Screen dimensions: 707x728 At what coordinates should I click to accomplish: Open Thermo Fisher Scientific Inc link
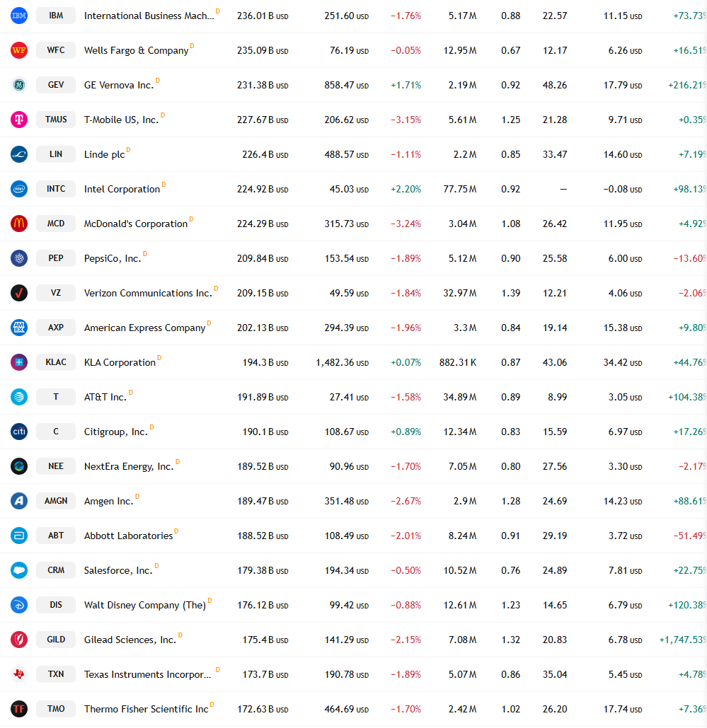click(146, 710)
